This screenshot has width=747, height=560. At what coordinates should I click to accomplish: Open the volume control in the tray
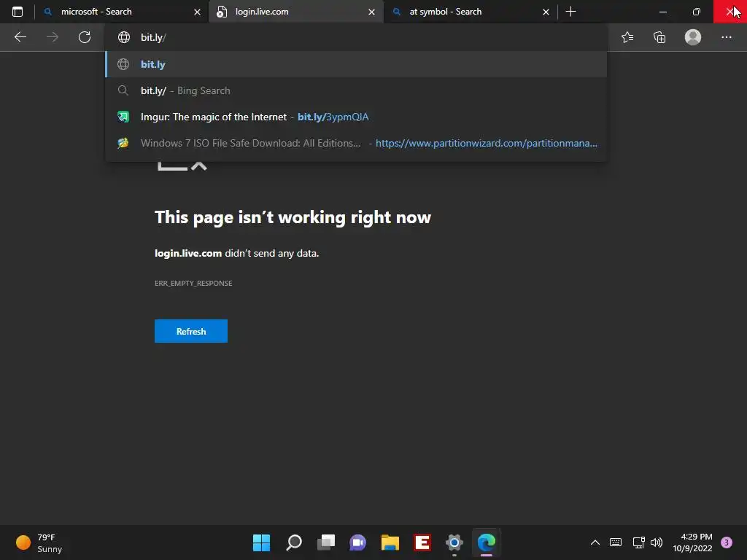[657, 542]
